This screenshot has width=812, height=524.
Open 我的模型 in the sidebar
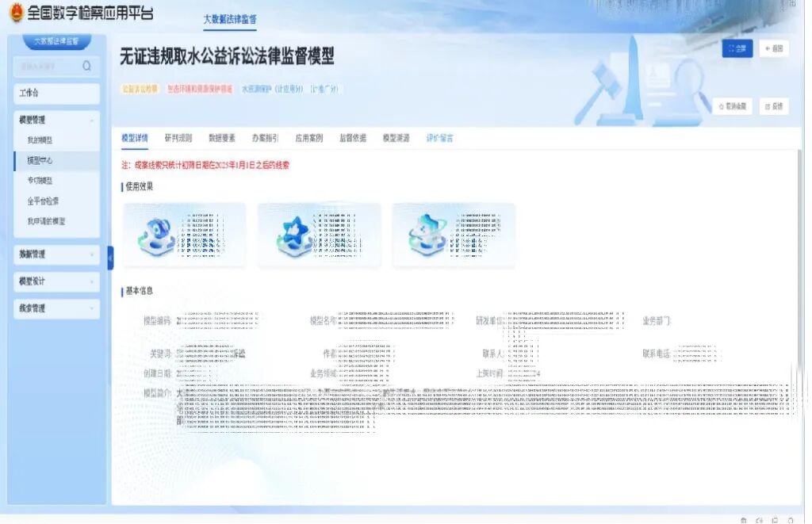(x=40, y=140)
